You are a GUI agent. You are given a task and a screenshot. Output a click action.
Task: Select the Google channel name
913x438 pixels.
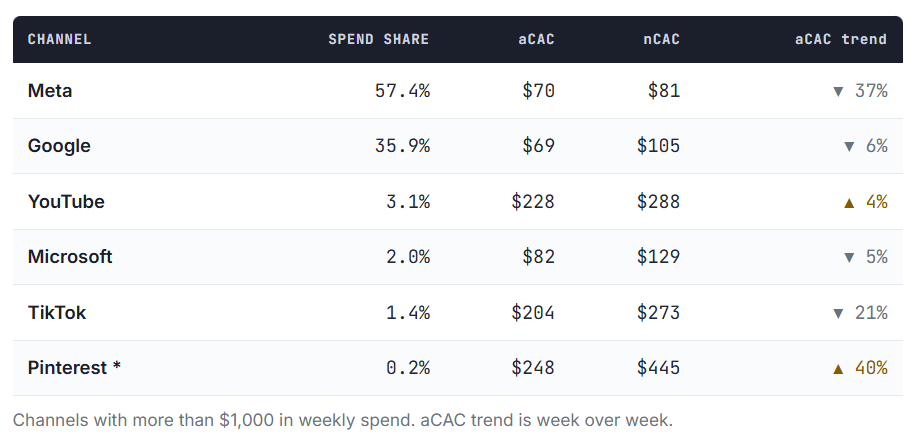(59, 146)
